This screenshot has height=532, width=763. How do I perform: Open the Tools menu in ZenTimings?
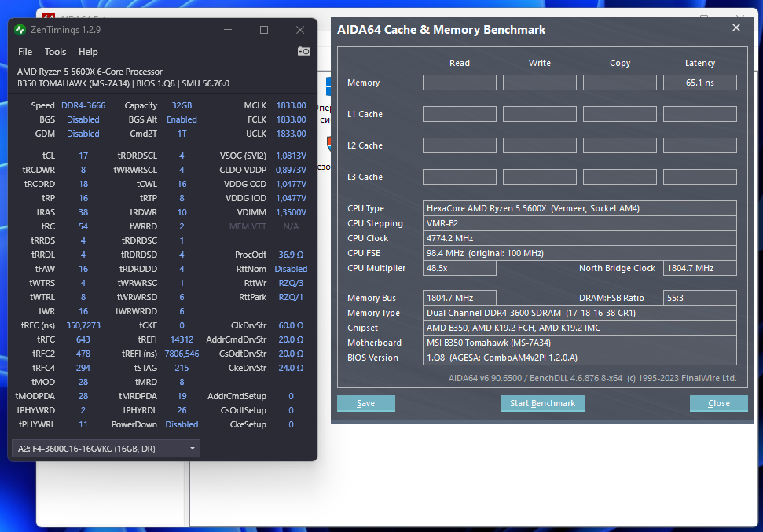(x=56, y=52)
